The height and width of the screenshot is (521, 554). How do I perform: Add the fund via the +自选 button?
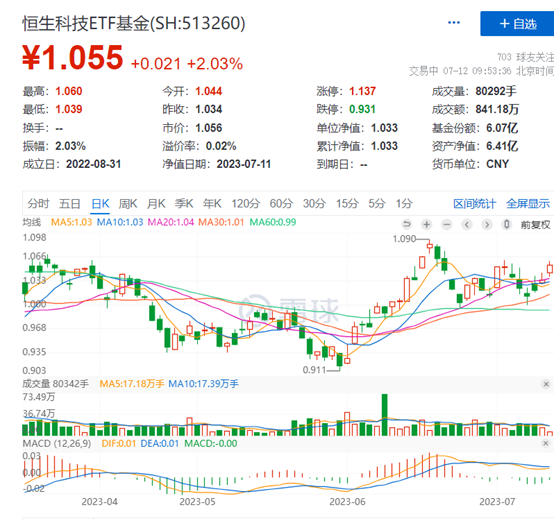coord(517,24)
